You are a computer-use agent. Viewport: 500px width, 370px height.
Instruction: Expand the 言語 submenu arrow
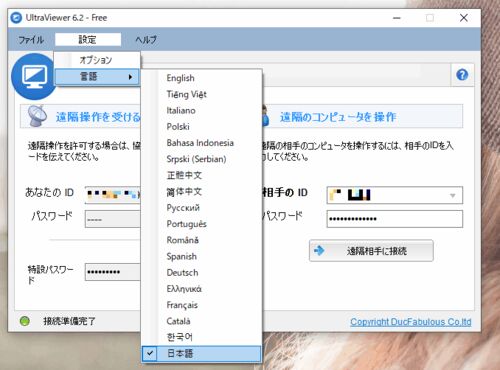coord(130,77)
